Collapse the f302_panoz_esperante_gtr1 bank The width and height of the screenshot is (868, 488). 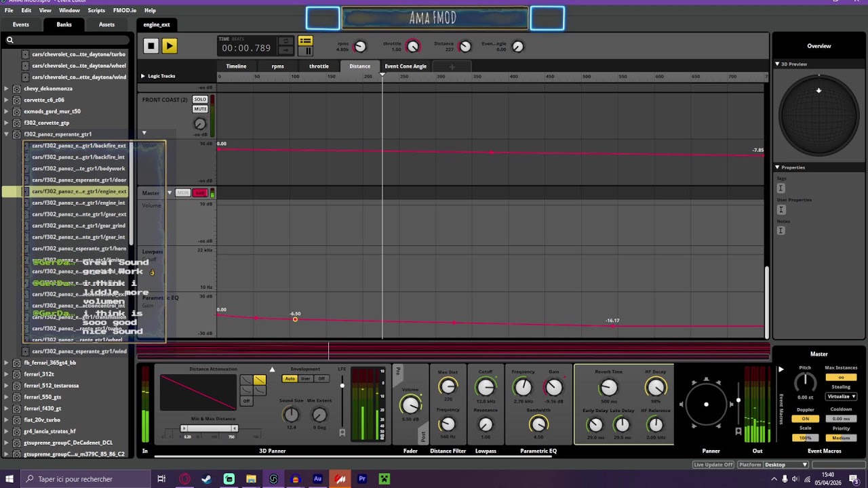(6, 134)
